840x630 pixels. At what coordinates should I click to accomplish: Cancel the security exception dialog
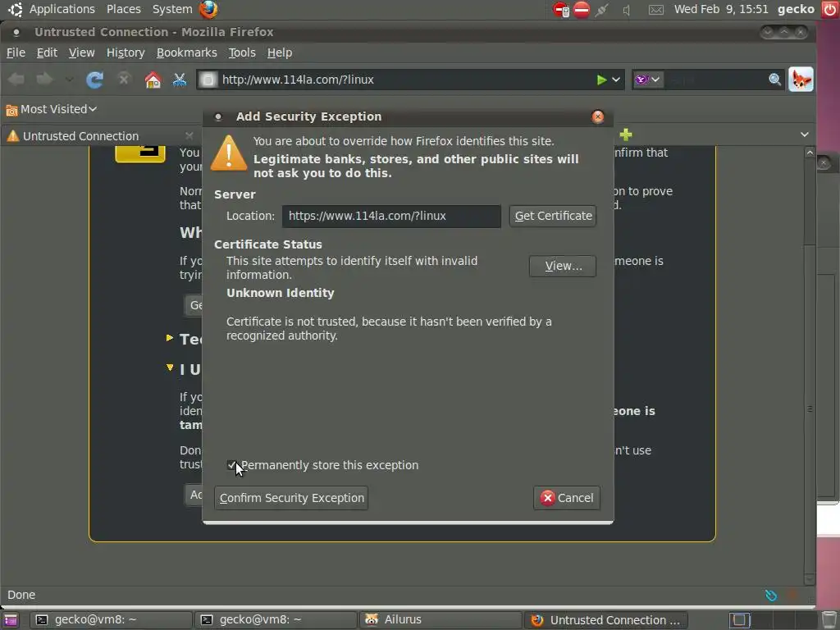click(567, 498)
